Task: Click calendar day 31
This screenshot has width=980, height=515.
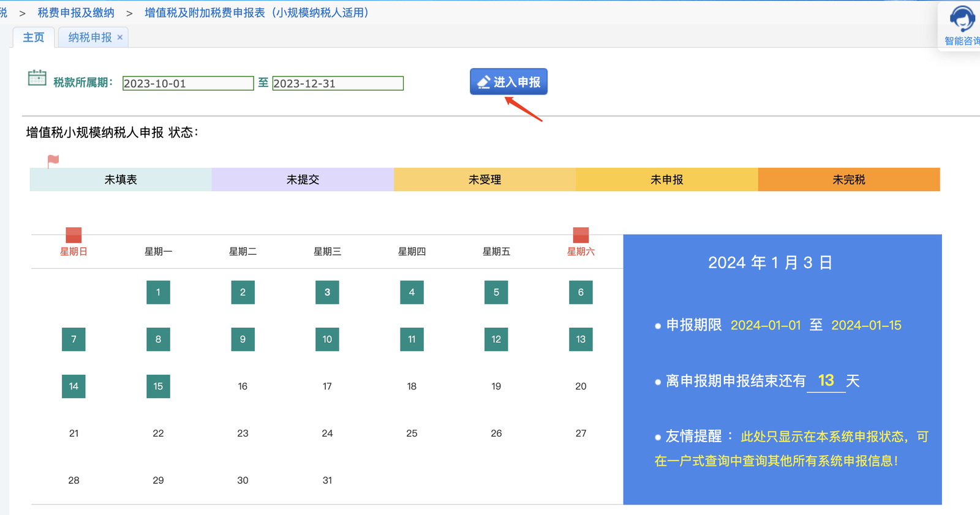Action: pos(327,481)
